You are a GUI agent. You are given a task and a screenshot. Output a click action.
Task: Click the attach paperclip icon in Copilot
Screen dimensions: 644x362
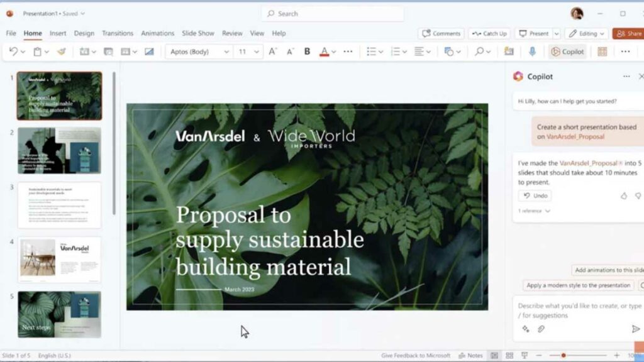tap(541, 329)
